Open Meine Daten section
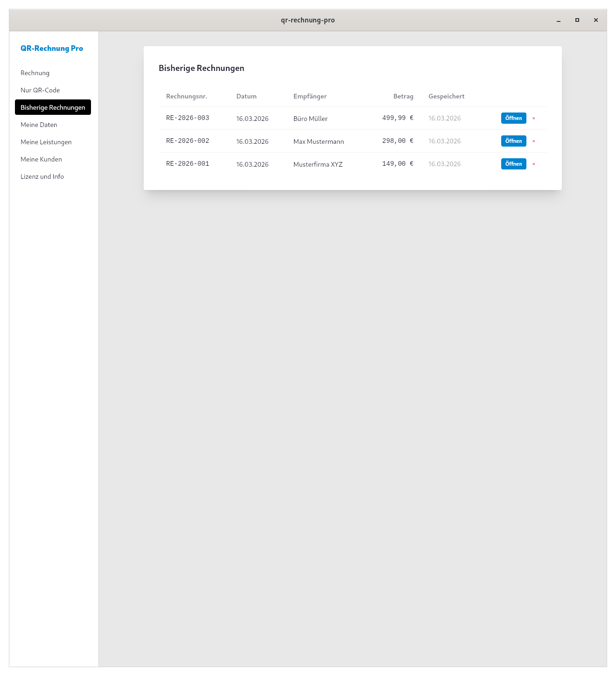 [39, 125]
